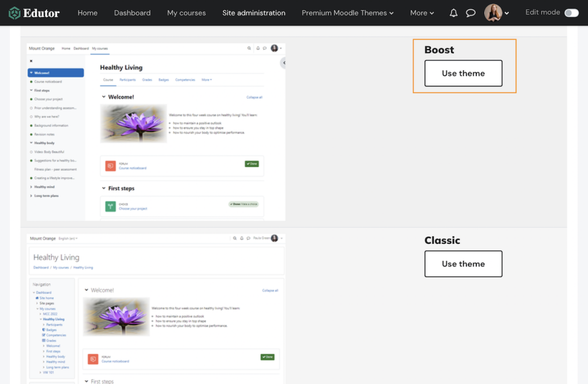Expand the More menu in the navbar
The width and height of the screenshot is (588, 384).
tap(421, 13)
